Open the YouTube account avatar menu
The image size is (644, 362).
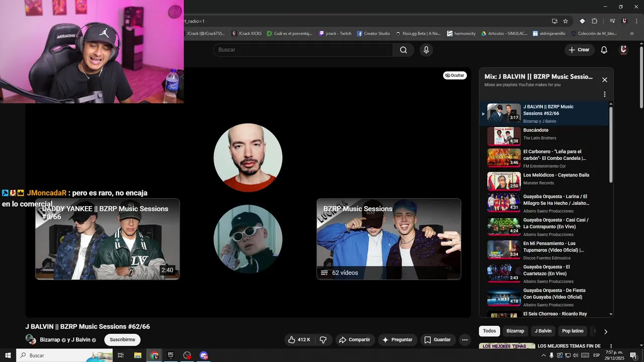point(623,50)
